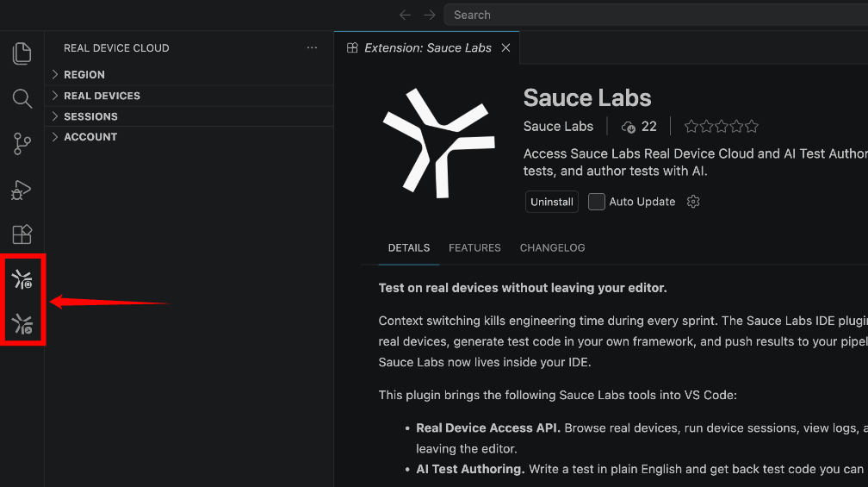Close the Extension: Sauce Labs tab
868x487 pixels.
click(x=505, y=47)
